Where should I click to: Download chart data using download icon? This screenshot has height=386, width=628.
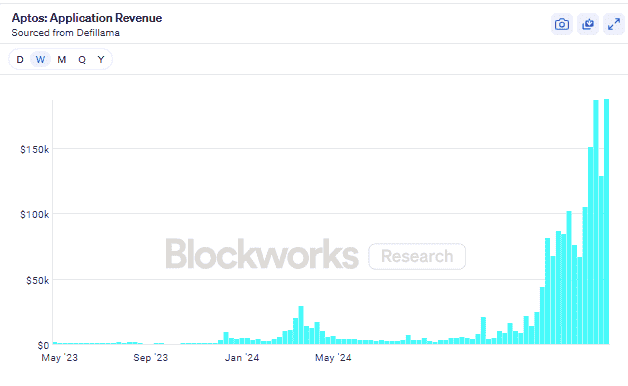pos(588,24)
